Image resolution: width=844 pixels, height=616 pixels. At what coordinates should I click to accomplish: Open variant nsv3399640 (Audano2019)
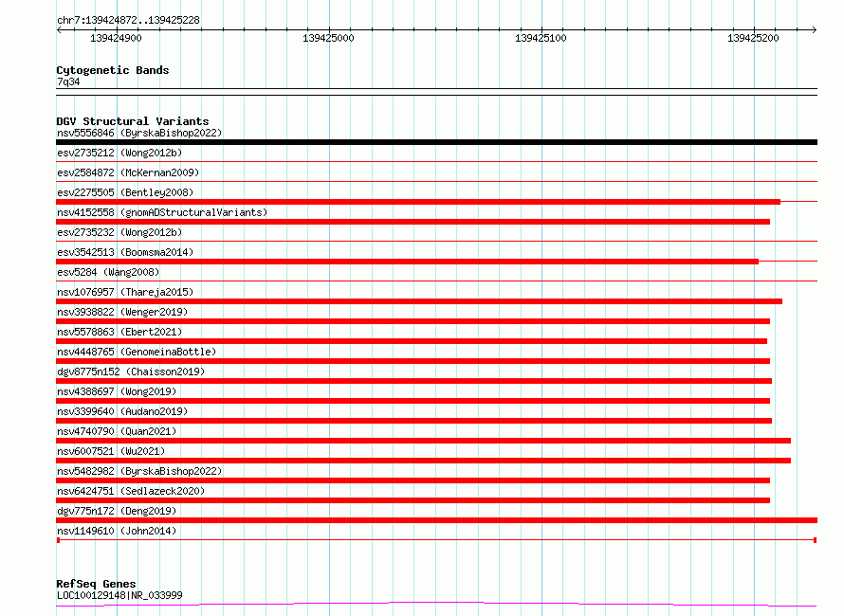122,411
